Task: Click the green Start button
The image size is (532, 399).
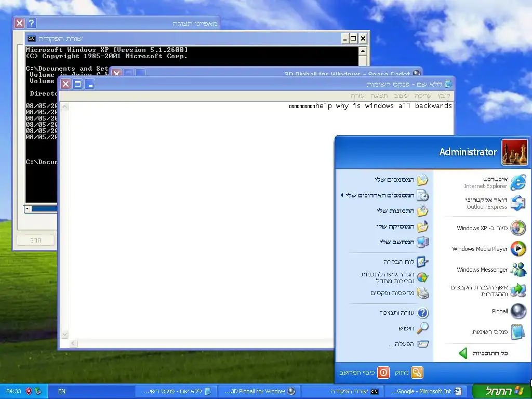Action: (x=501, y=391)
